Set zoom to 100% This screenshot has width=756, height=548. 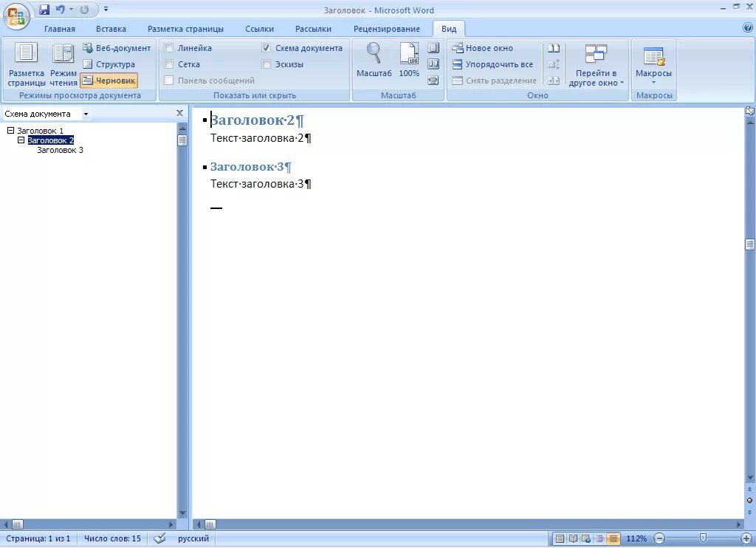click(x=409, y=60)
